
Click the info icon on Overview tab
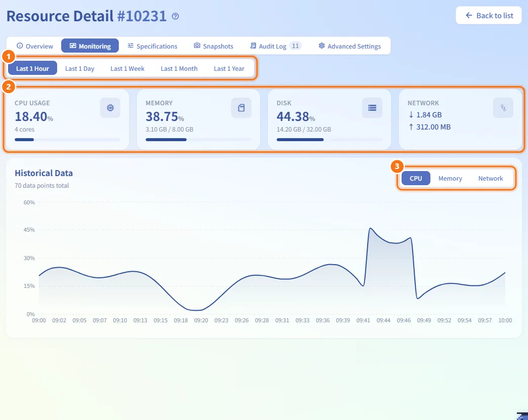click(x=20, y=46)
